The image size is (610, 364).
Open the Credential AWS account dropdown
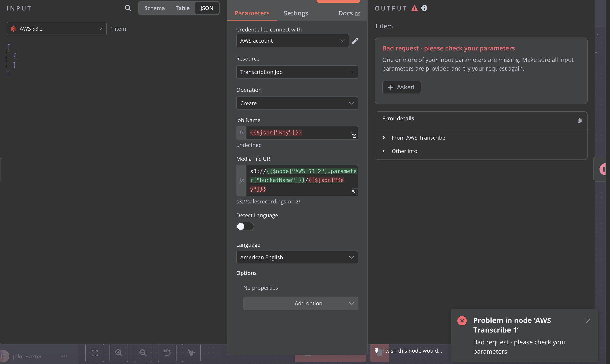pos(292,41)
